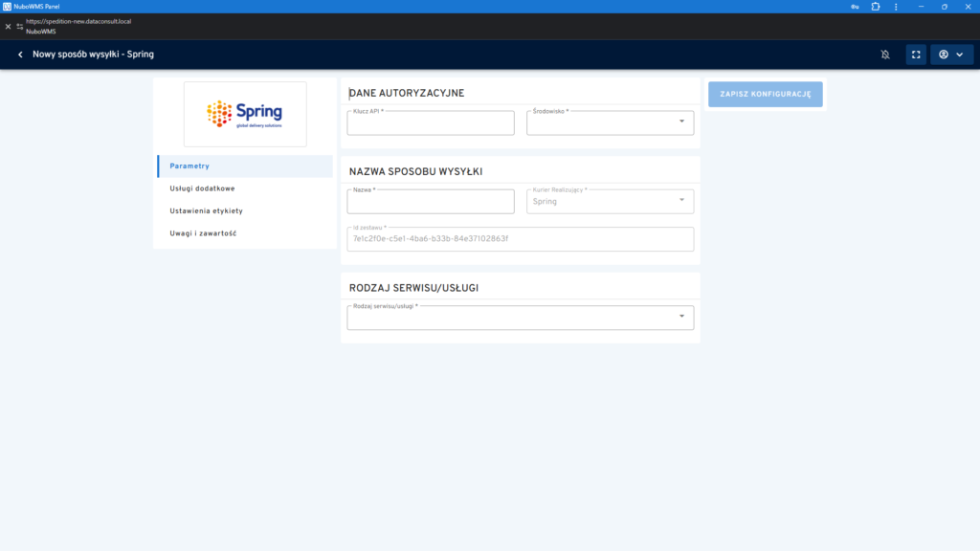Click the NuboWMS app icon in title bar
Image resolution: width=980 pixels, height=551 pixels.
tap(7, 7)
